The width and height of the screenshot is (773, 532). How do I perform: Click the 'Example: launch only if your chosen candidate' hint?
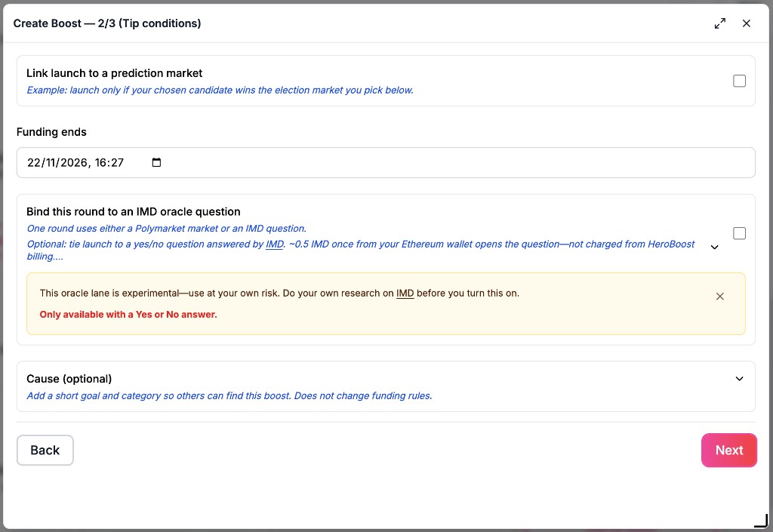click(x=220, y=90)
